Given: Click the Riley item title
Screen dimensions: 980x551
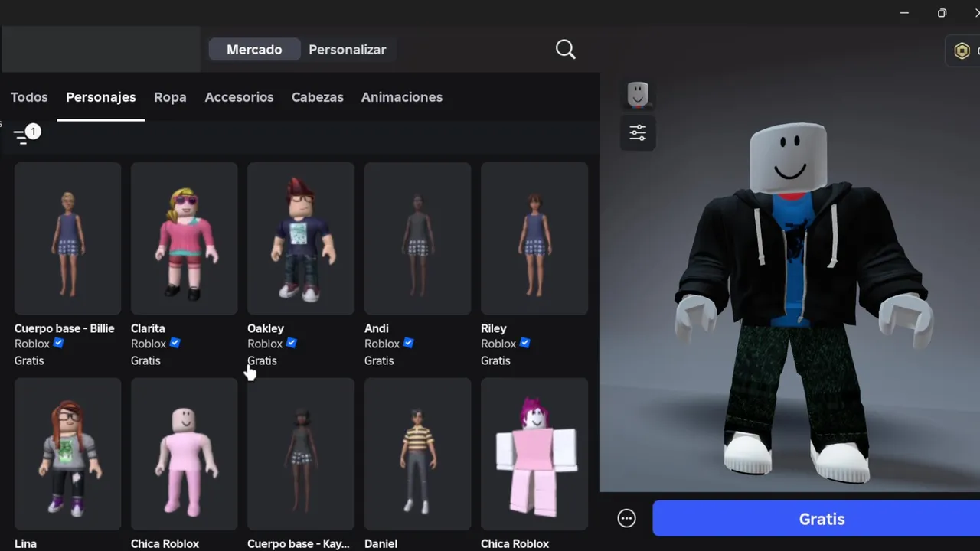Looking at the screenshot, I should (494, 328).
